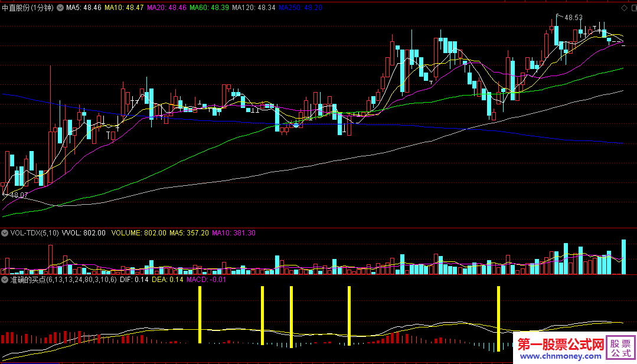
Task: Click the diamond icon in top-right corner
Action: 625,8
